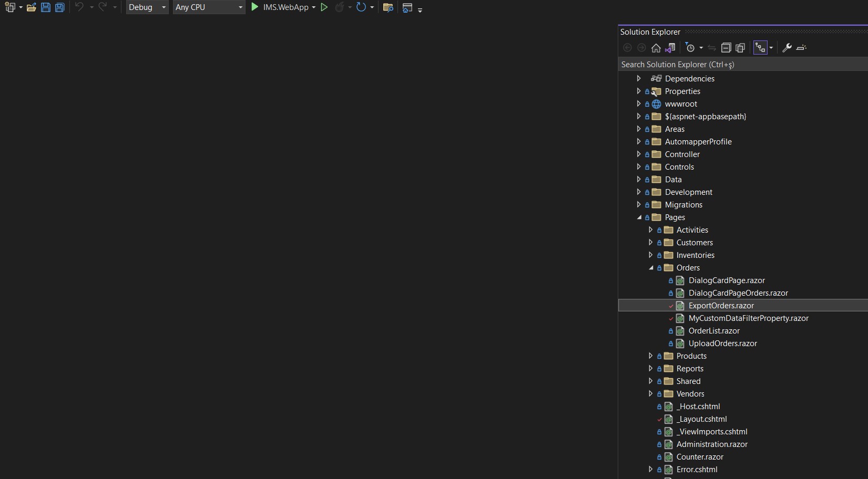Viewport: 868px width, 479px height.
Task: Click the Restart circular arrow icon
Action: [x=361, y=7]
